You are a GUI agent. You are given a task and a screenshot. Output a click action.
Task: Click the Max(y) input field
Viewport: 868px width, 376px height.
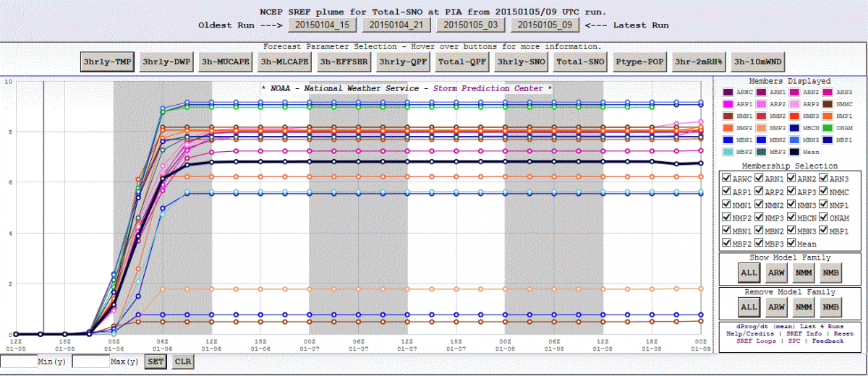pos(90,362)
